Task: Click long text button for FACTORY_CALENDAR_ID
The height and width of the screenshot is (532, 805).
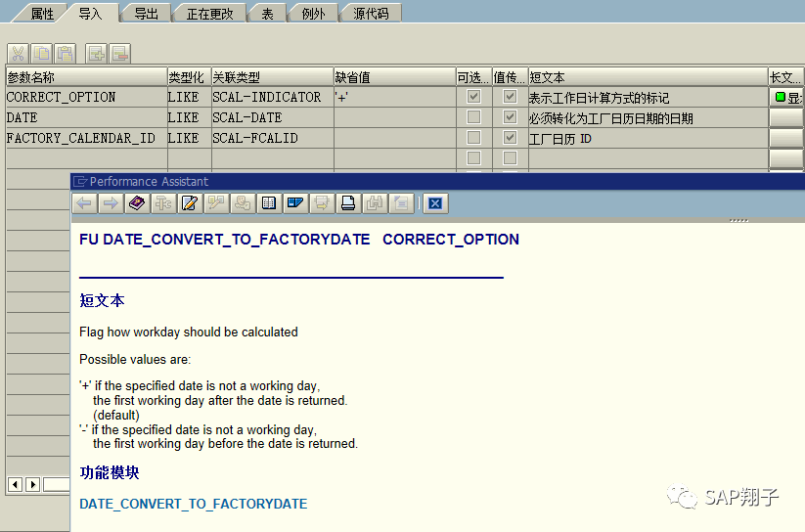Action: click(x=786, y=138)
